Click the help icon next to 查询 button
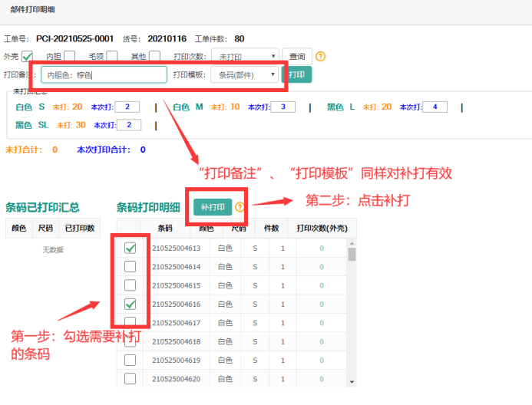532x405 pixels. pos(321,56)
